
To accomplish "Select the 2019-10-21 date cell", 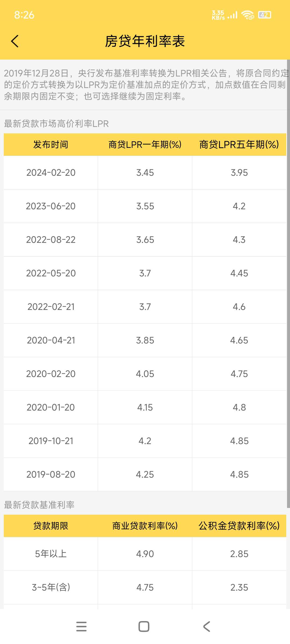I will pos(51,441).
